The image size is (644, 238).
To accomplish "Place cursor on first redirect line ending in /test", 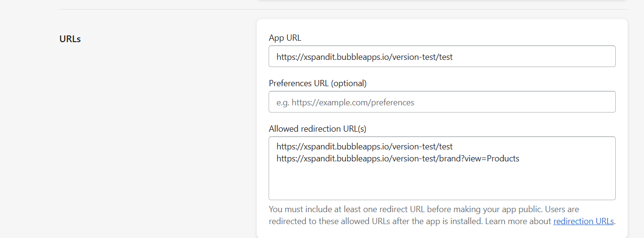I will pyautogui.click(x=364, y=146).
